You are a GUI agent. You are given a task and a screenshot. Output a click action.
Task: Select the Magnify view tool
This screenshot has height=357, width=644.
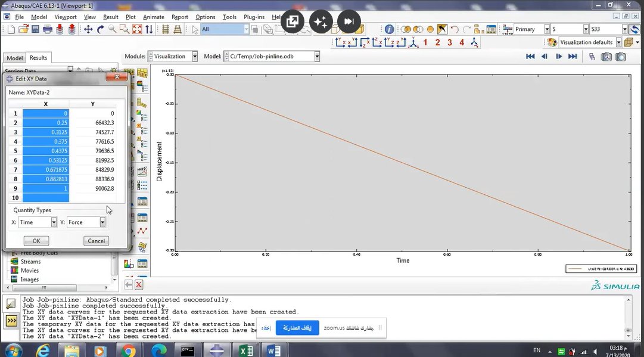(x=112, y=29)
